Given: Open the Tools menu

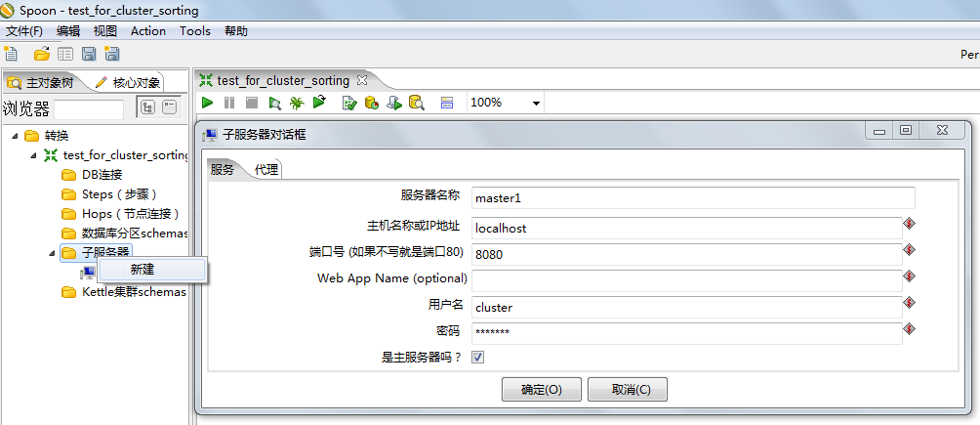Looking at the screenshot, I should 195,31.
